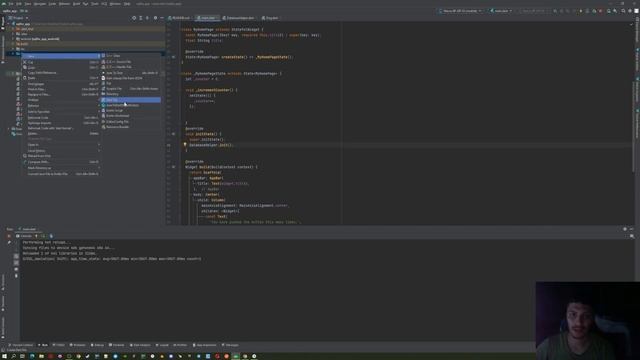Open Version Control tool window at bottom

[x=21, y=345]
